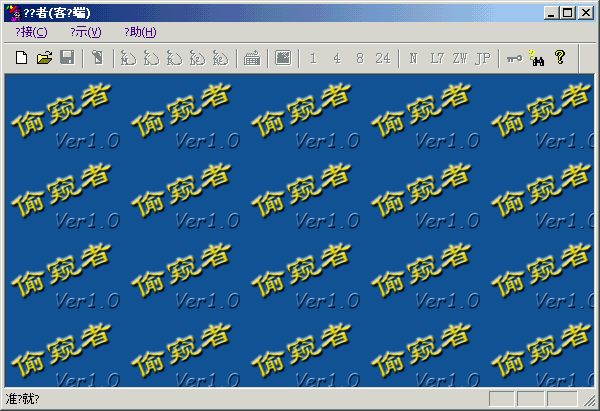Click the screen capture image icon
Image resolution: width=600 pixels, height=411 pixels.
283,58
